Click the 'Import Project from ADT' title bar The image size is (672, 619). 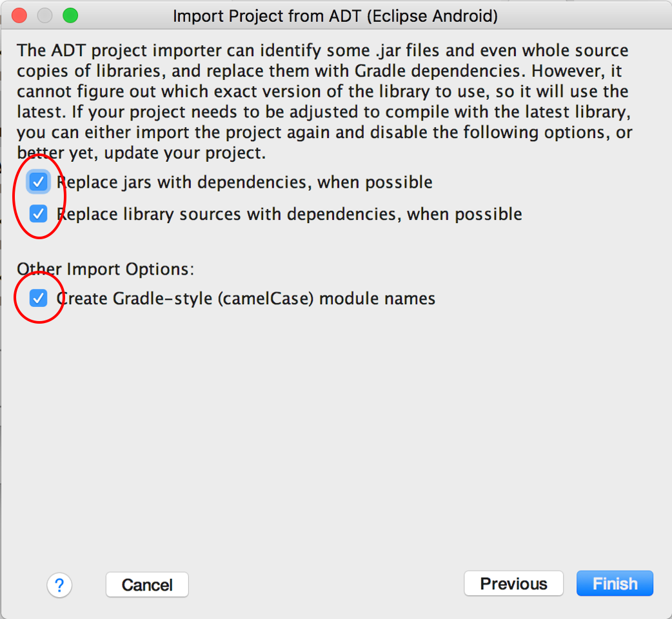point(335,16)
